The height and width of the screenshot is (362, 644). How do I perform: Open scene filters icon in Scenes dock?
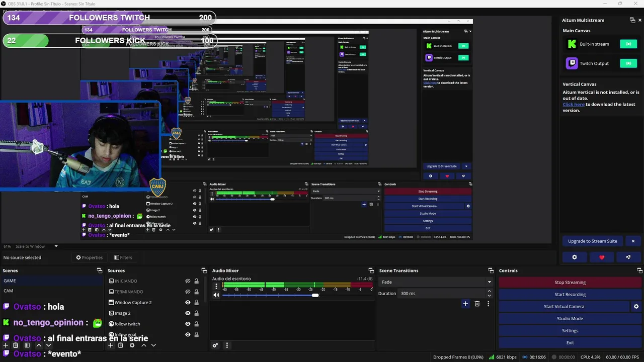pos(27,345)
